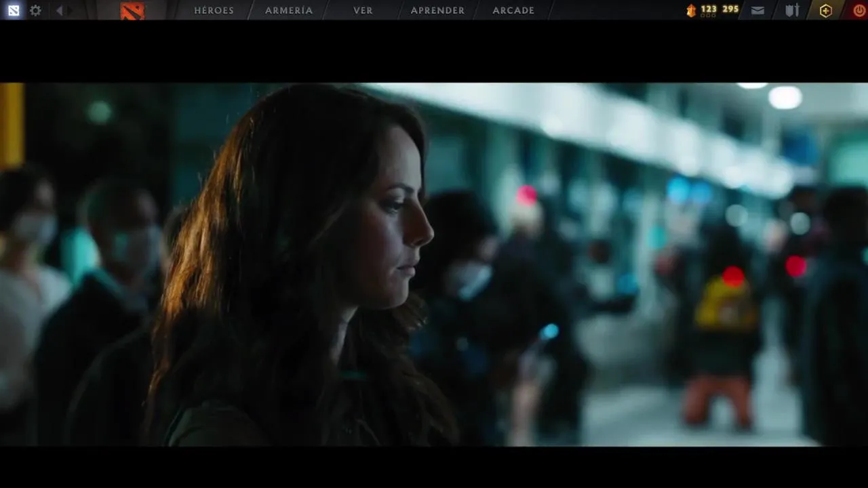Click the playing video in the center
This screenshot has width=868, height=488.
click(x=434, y=264)
